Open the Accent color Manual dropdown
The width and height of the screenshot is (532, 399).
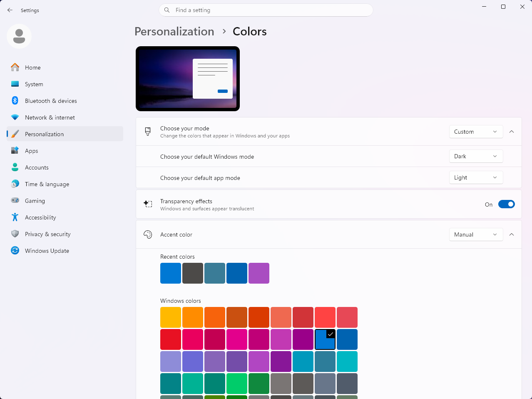pos(476,234)
